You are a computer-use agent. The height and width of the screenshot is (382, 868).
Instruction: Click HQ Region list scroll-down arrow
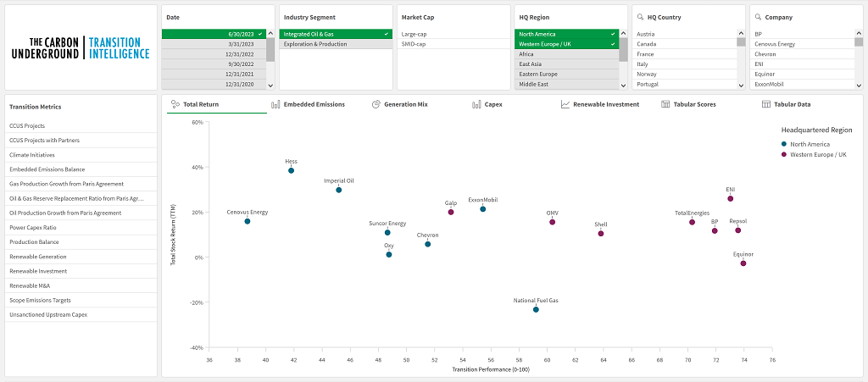pos(623,86)
